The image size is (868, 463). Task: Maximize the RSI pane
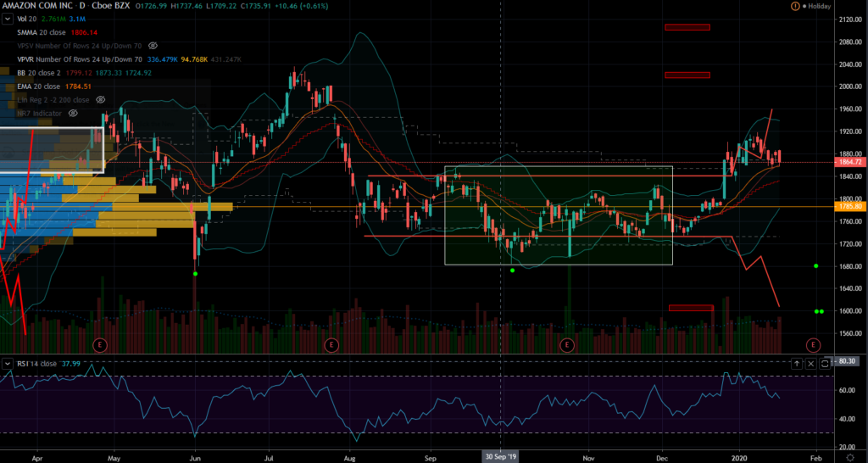(811, 363)
